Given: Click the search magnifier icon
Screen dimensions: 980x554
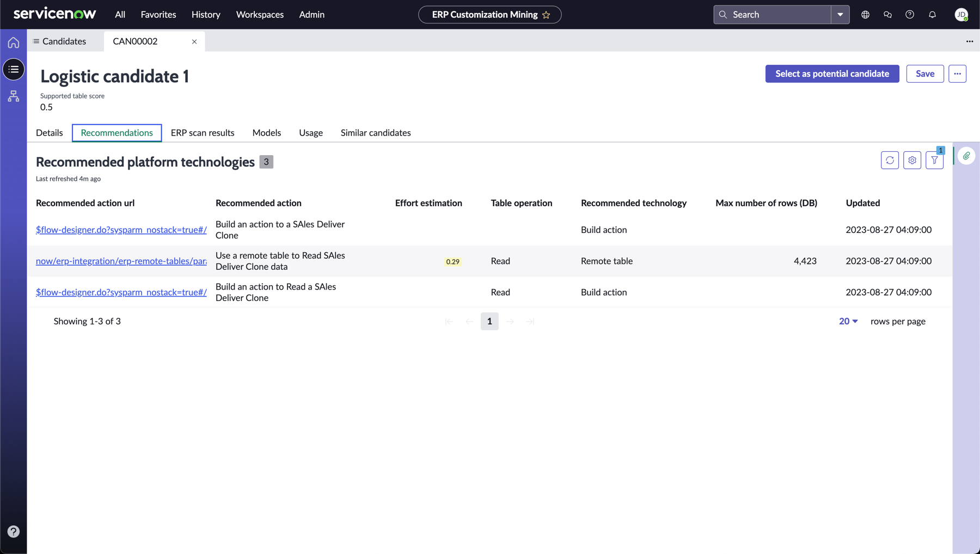Looking at the screenshot, I should pyautogui.click(x=723, y=15).
